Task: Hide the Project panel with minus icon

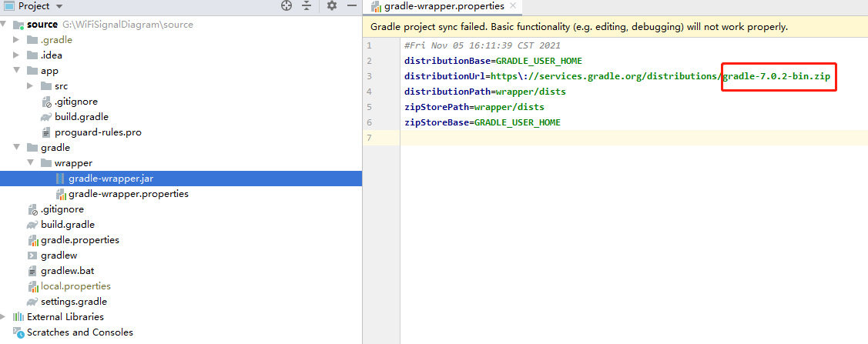Action: click(351, 6)
